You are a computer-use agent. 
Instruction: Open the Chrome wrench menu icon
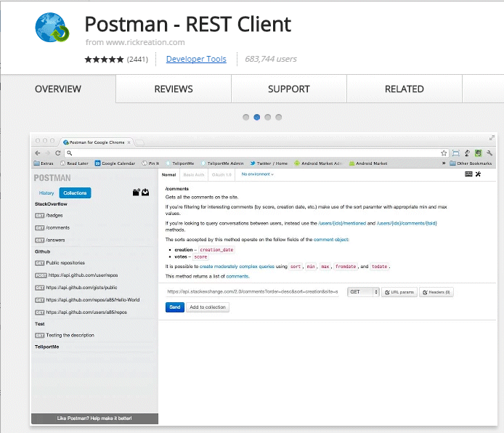click(489, 153)
